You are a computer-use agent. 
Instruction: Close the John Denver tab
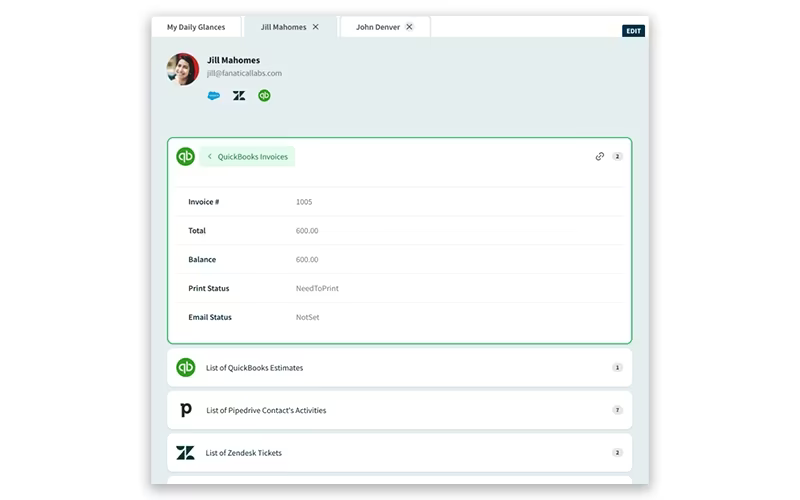(409, 27)
